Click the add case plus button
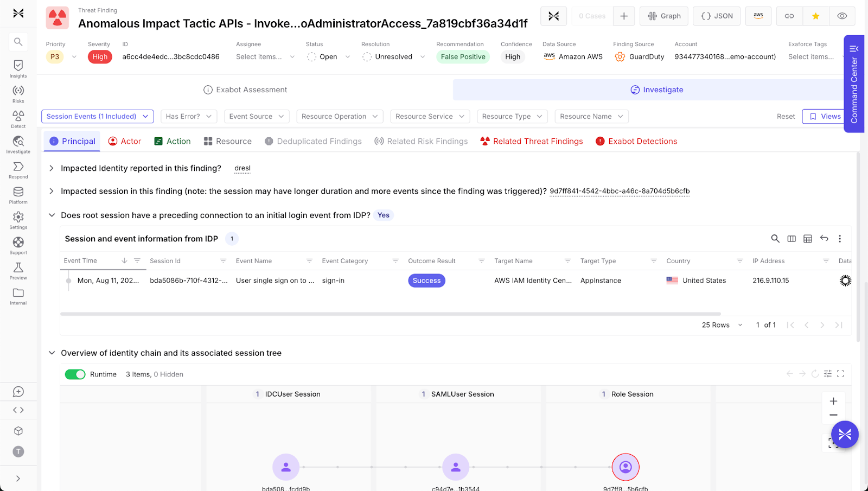The image size is (868, 491). click(x=624, y=16)
